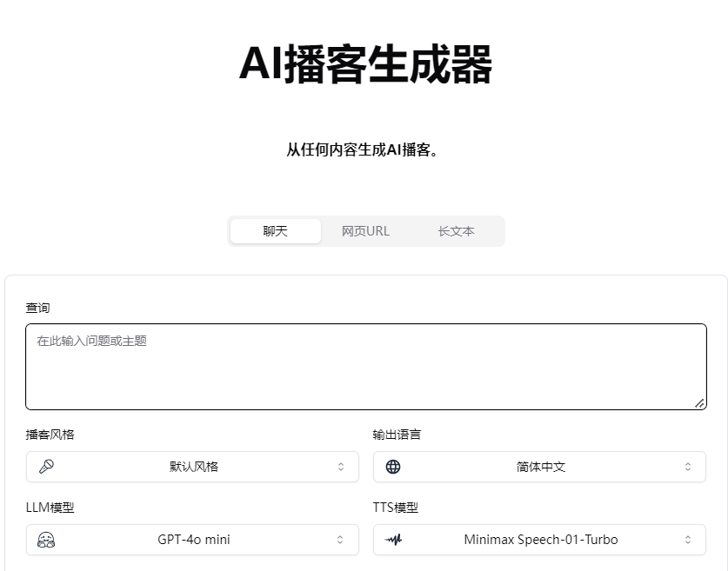The height and width of the screenshot is (571, 728).
Task: Select the 简体中文 output language text
Action: coord(540,467)
